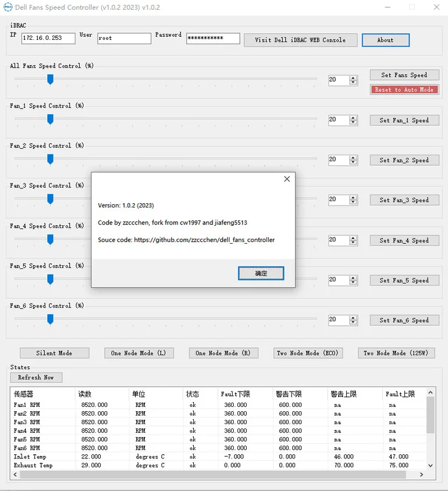Select the Inlet Temp sensor row
This screenshot has height=491, width=448.
pos(218,457)
